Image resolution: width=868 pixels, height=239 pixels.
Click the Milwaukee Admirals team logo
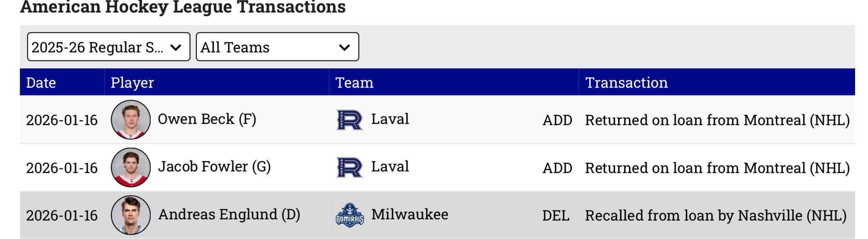(350, 215)
